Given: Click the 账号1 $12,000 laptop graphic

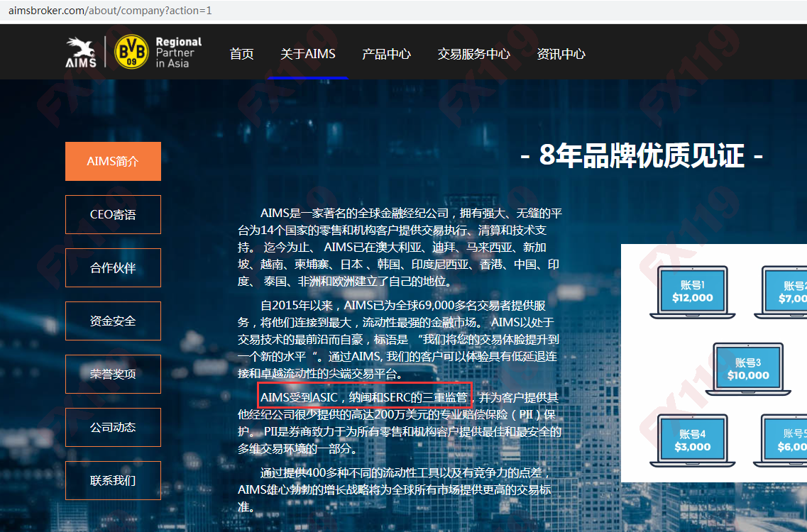Looking at the screenshot, I should 692,292.
